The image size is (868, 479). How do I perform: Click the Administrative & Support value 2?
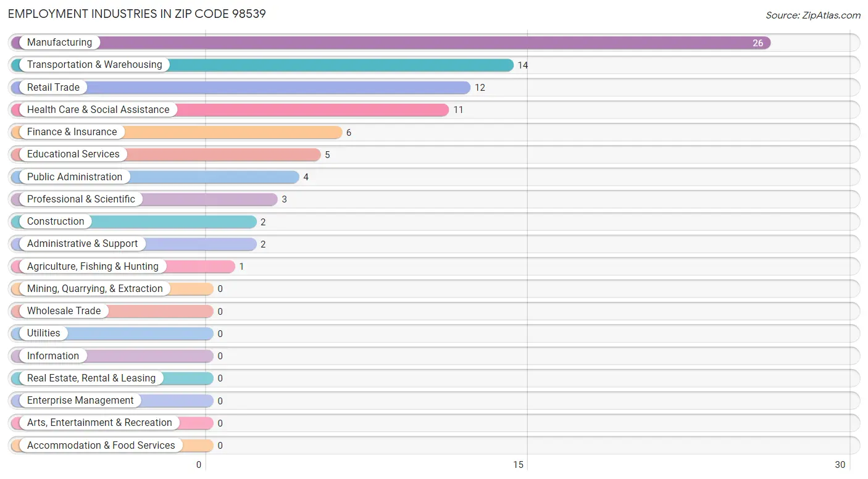click(x=263, y=244)
